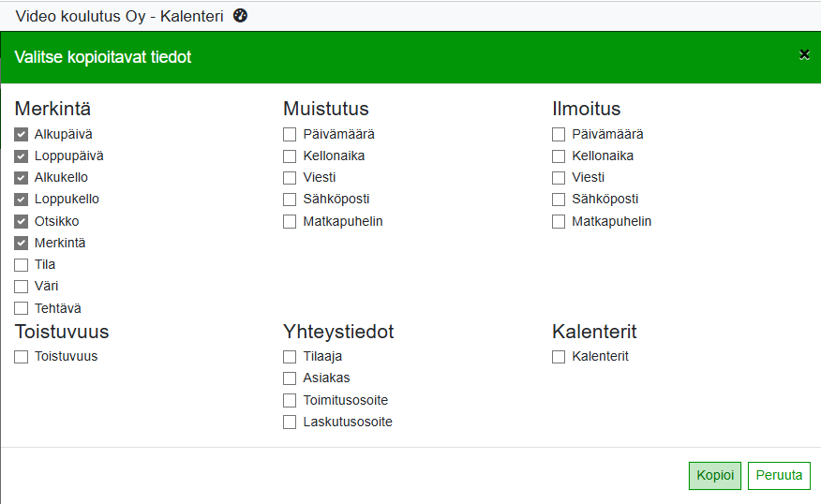The height and width of the screenshot is (504, 821).
Task: Untick the Alkukello option
Action: tap(21, 178)
